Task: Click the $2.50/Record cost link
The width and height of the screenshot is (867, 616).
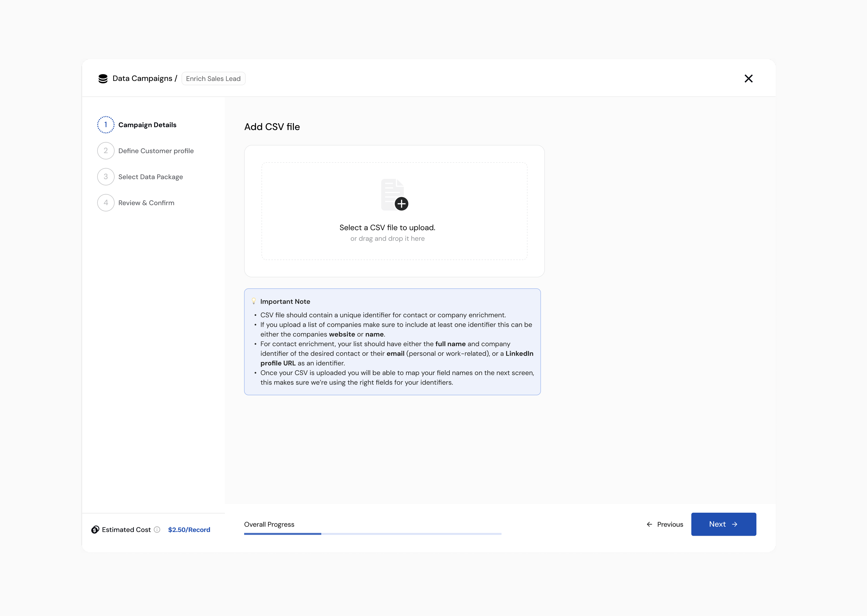Action: pyautogui.click(x=189, y=530)
